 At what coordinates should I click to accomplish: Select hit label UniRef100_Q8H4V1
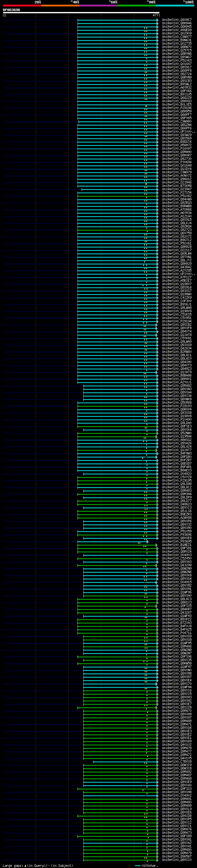(177, 379)
